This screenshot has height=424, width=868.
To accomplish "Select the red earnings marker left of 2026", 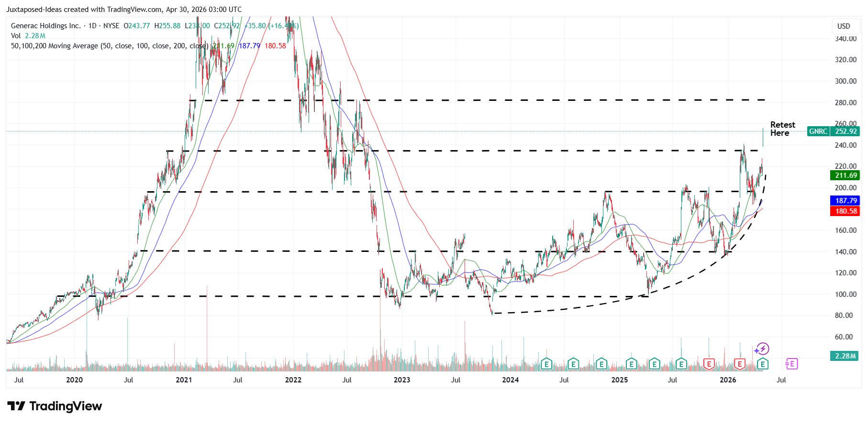I will coord(709,364).
